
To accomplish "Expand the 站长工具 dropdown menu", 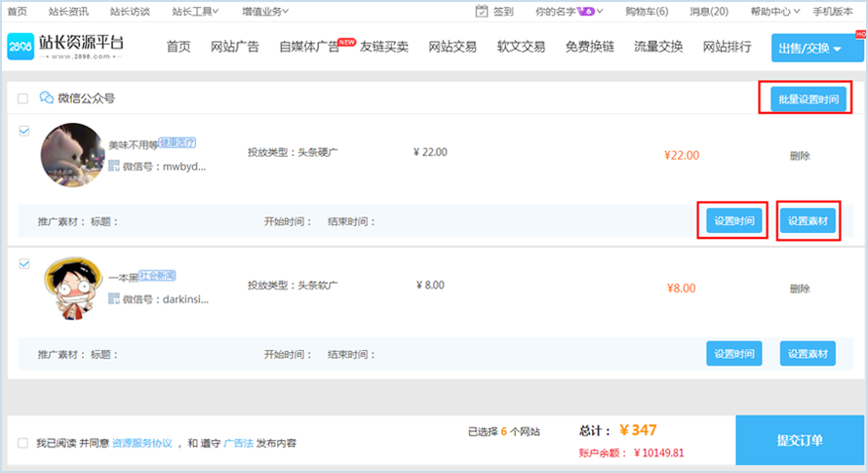I will click(x=195, y=11).
